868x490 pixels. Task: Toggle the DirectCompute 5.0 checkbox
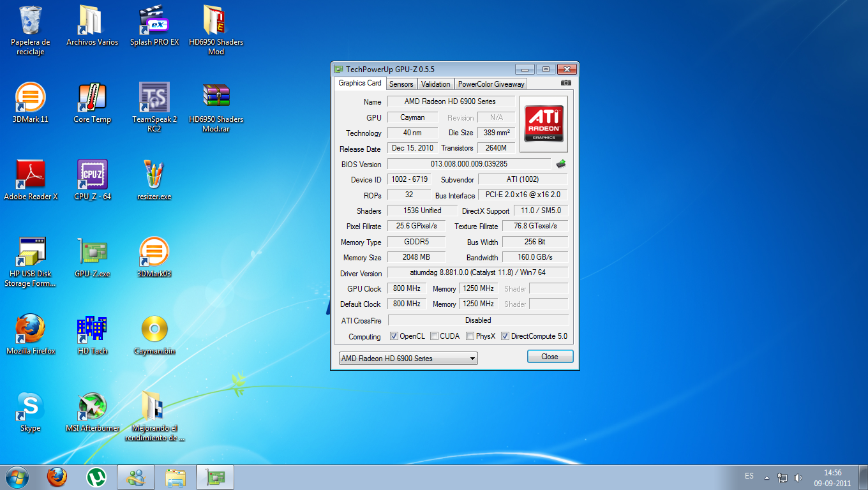505,336
